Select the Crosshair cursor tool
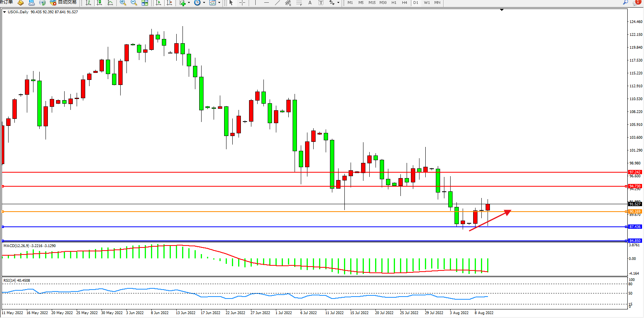This screenshot has width=644, height=318. tap(242, 3)
